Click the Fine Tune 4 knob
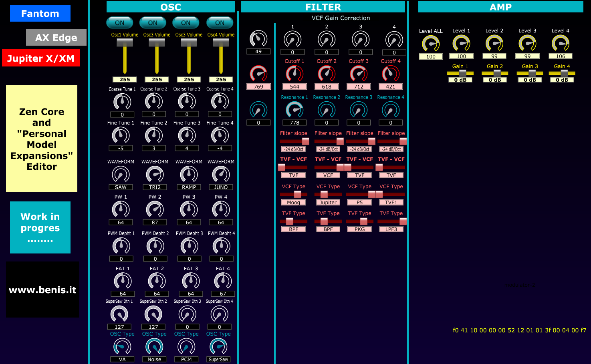This screenshot has height=364, width=591. pyautogui.click(x=220, y=135)
